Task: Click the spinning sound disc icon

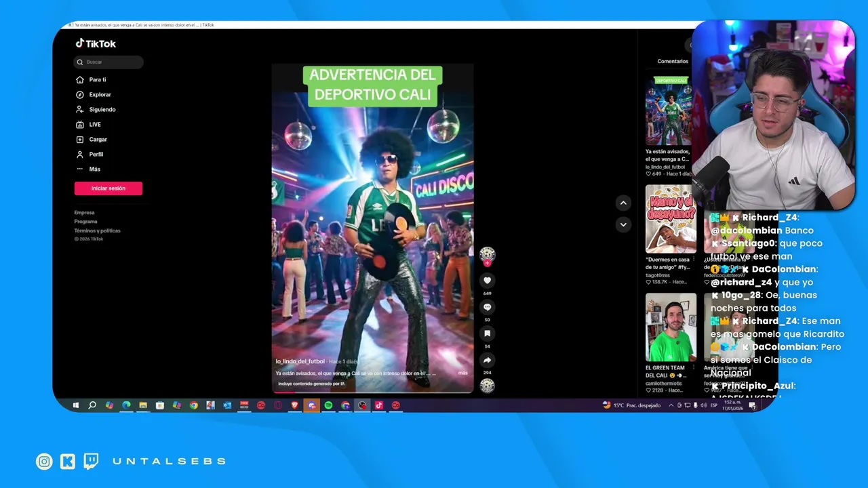Action: tap(487, 386)
